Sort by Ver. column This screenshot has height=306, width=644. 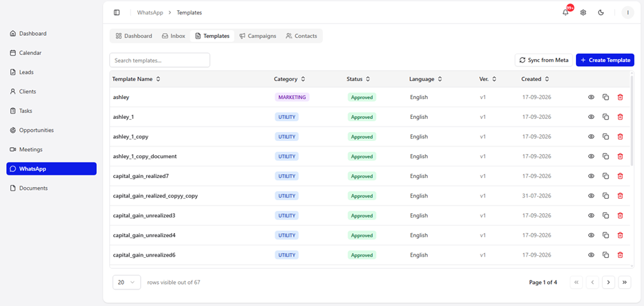coord(487,79)
